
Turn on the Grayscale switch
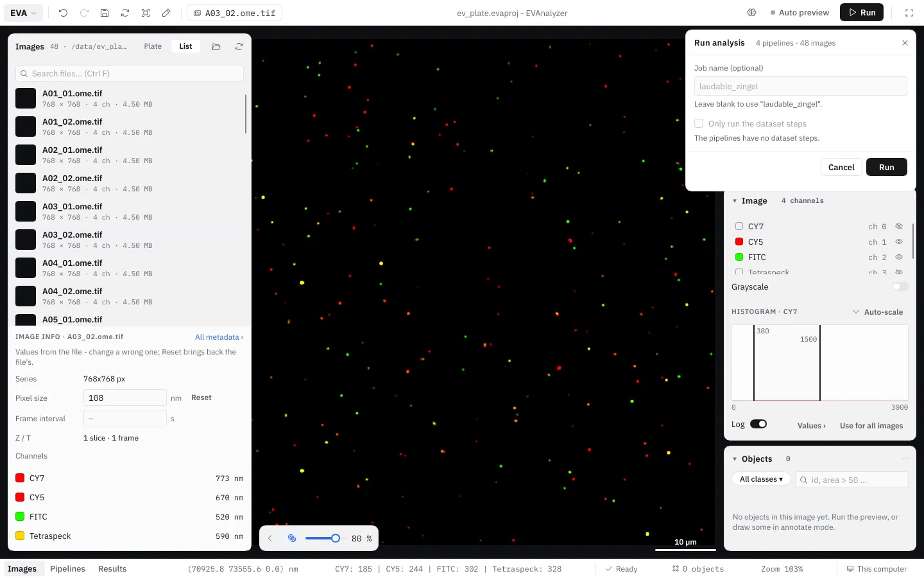[900, 286]
